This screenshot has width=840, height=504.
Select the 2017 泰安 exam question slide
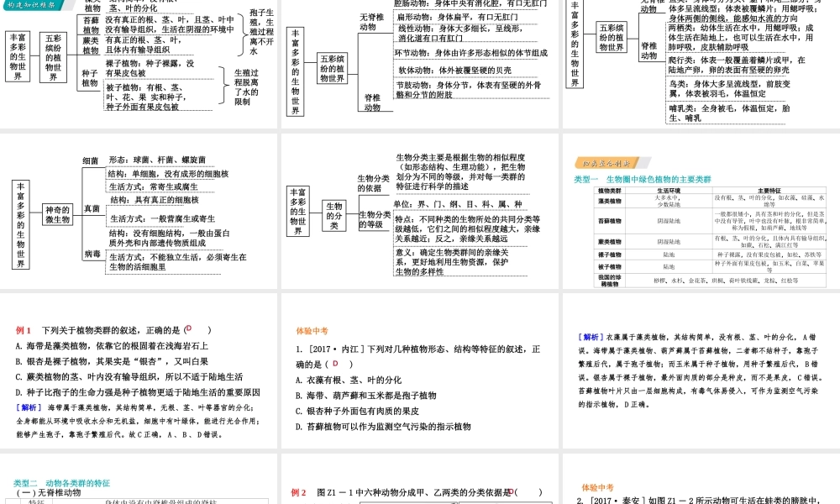point(701,479)
